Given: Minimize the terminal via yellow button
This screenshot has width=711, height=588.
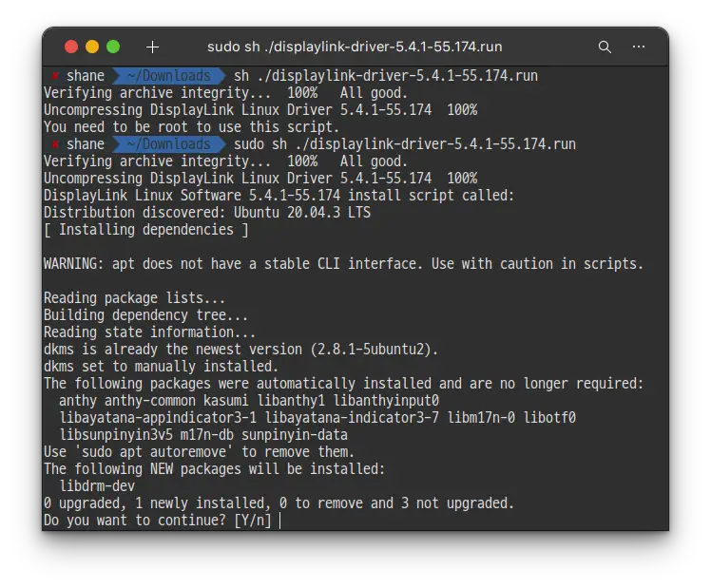Looking at the screenshot, I should (x=92, y=47).
